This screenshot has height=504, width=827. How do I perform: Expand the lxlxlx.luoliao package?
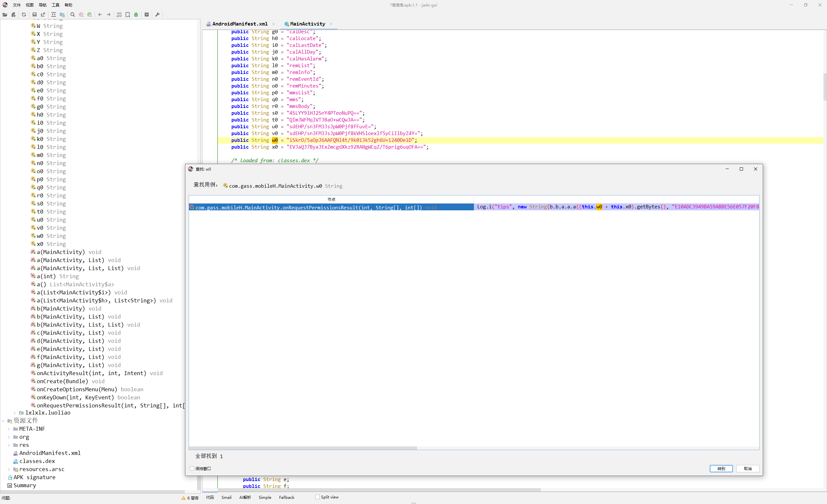[15, 413]
